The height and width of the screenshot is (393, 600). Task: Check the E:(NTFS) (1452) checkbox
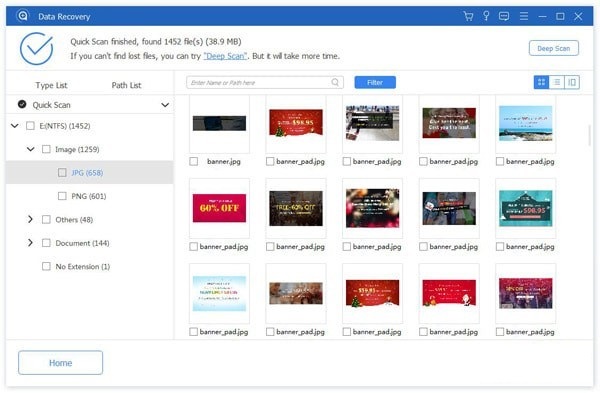(30, 126)
